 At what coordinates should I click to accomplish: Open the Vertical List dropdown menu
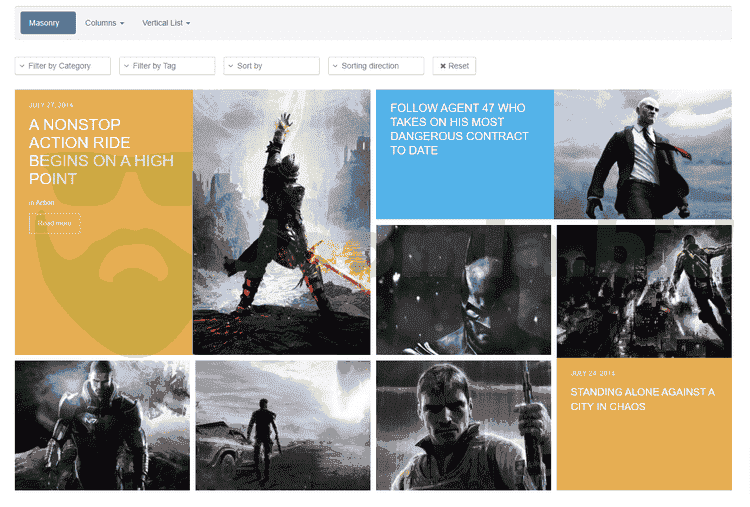coord(166,23)
